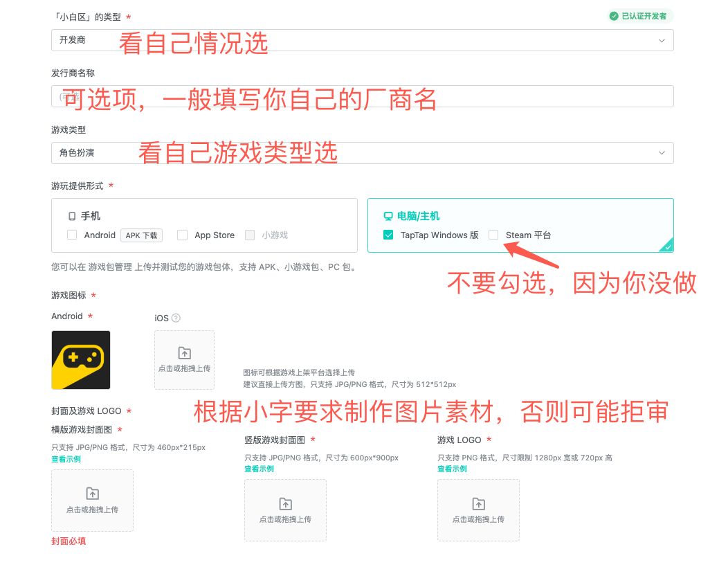
Task: Open 查看示例 link under 竖版游戏封面图
Action: (259, 469)
